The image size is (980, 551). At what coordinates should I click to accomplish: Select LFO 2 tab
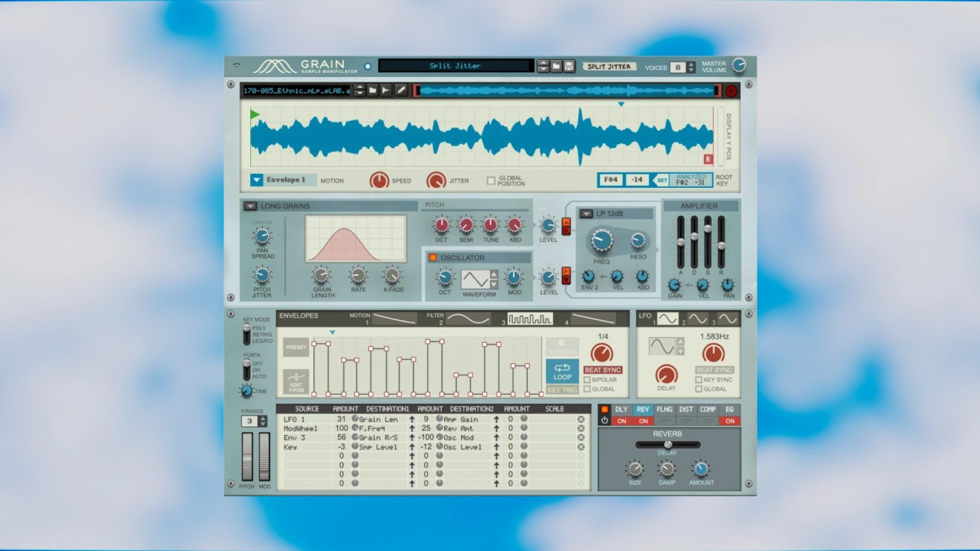[x=697, y=319]
